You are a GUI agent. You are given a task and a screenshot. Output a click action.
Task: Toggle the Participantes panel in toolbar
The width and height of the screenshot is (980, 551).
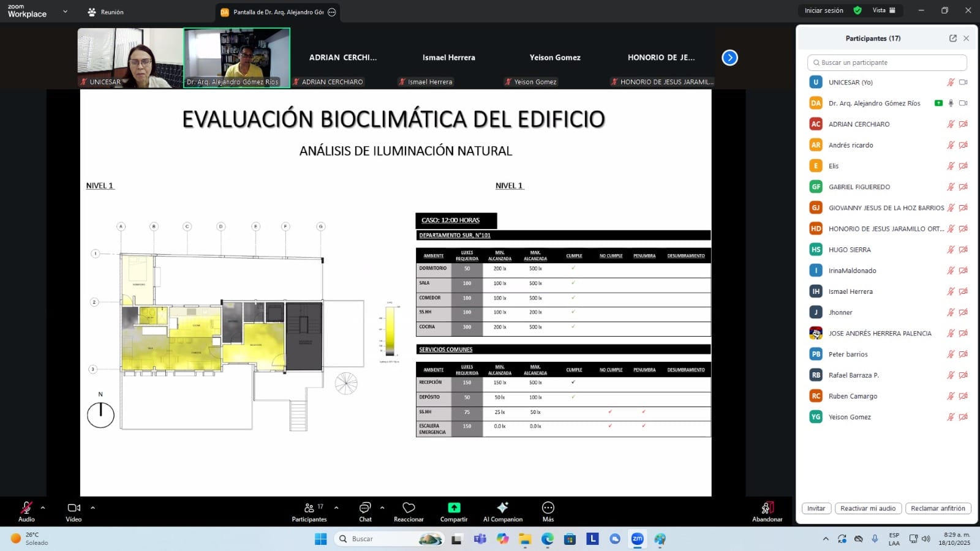pyautogui.click(x=309, y=508)
